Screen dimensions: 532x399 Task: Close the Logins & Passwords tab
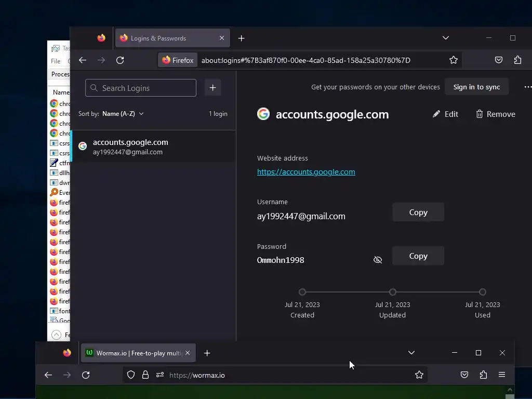[x=221, y=38]
